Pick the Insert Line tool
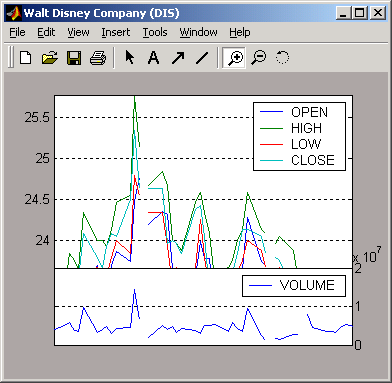The width and height of the screenshot is (392, 383). coord(202,58)
